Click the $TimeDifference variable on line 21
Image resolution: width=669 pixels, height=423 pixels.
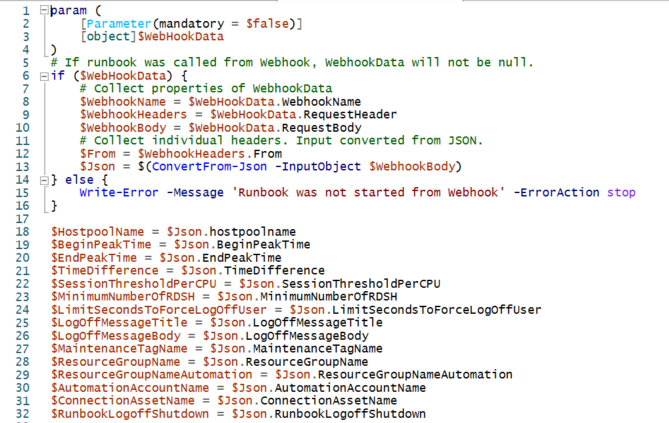pos(105,271)
